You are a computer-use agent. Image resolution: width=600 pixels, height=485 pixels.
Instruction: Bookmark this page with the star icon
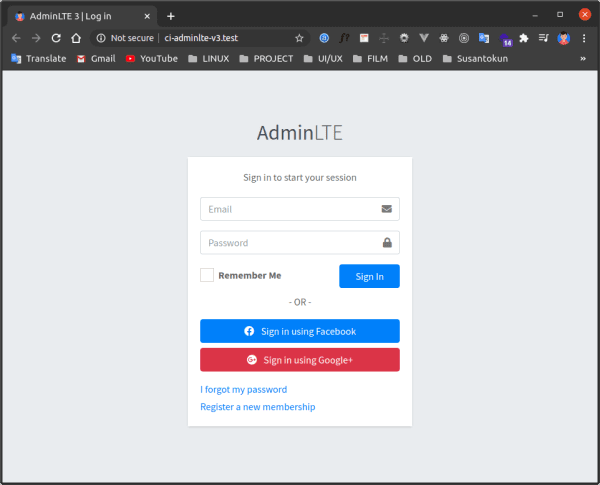(299, 38)
